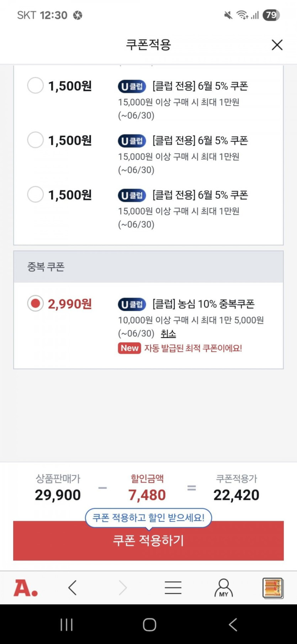Open the recently viewed product thumbnail
Image resolution: width=297 pixels, height=644 pixels.
coord(273,588)
